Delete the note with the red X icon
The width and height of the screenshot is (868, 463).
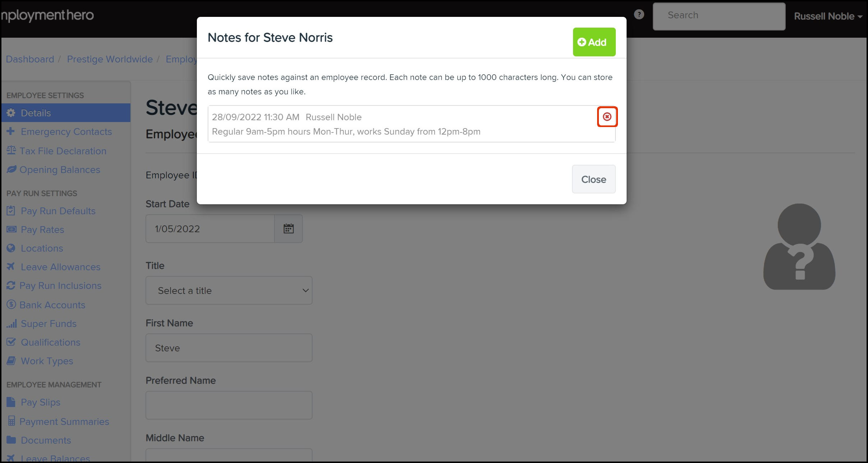pyautogui.click(x=607, y=117)
